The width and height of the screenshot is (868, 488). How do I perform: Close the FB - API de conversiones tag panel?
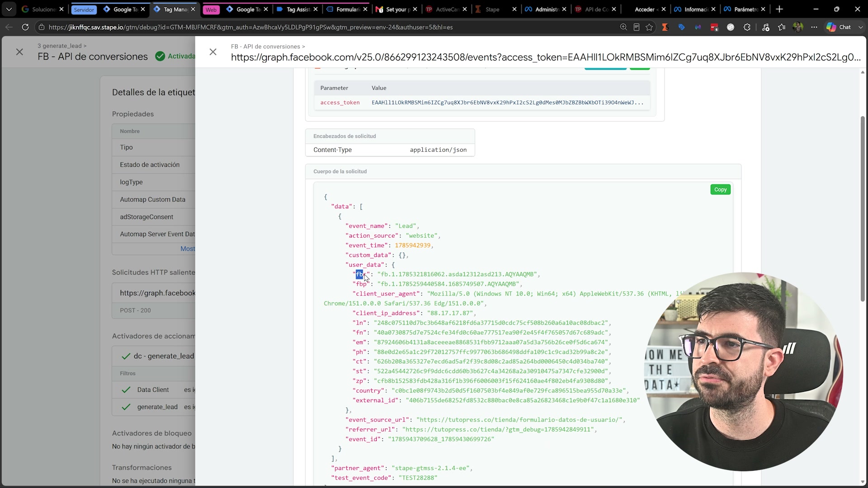[x=19, y=52]
